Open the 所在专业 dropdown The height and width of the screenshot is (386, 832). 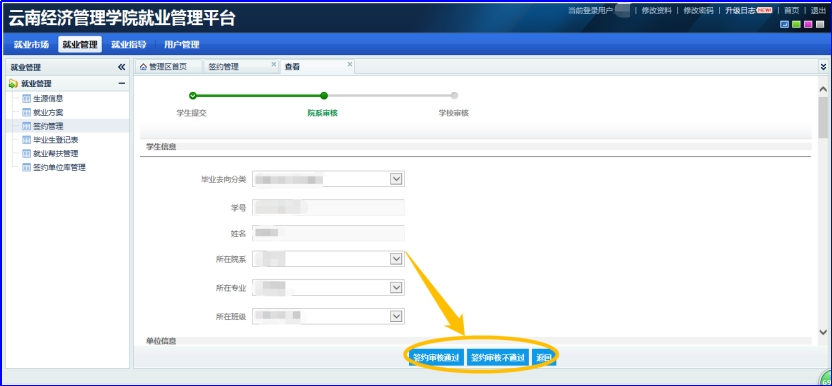[x=396, y=288]
